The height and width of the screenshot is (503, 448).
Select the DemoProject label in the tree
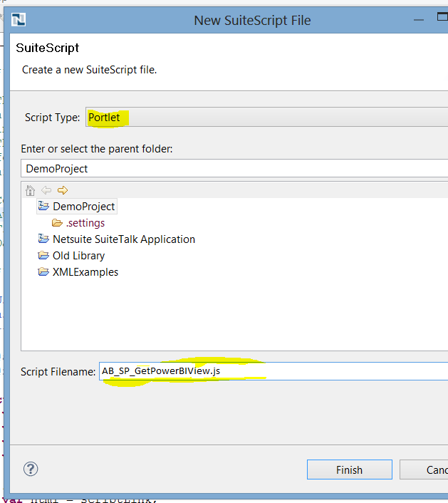(x=83, y=207)
